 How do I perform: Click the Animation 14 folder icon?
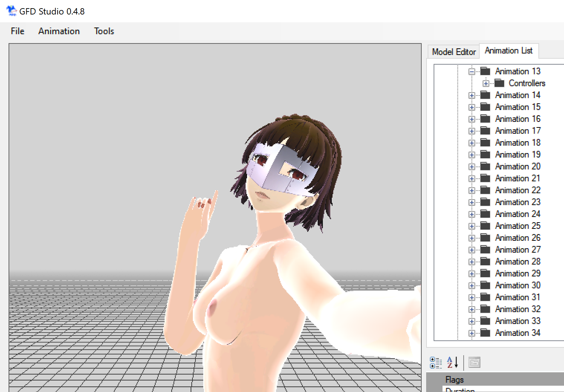coord(485,95)
